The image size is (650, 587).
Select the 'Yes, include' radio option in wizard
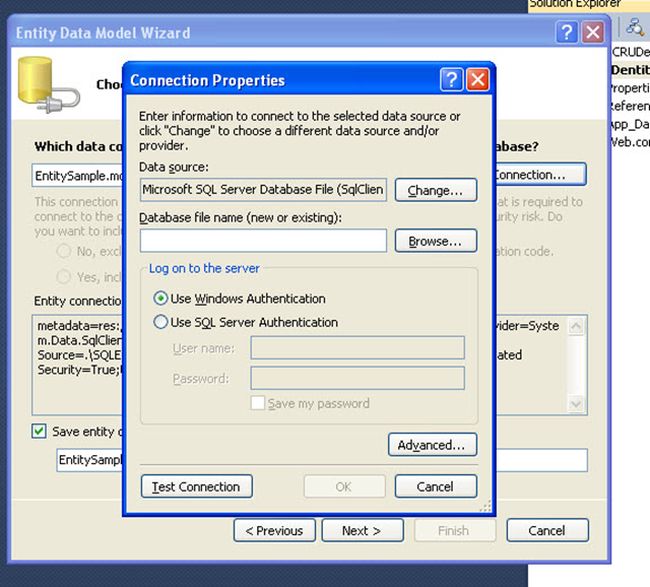pyautogui.click(x=64, y=276)
